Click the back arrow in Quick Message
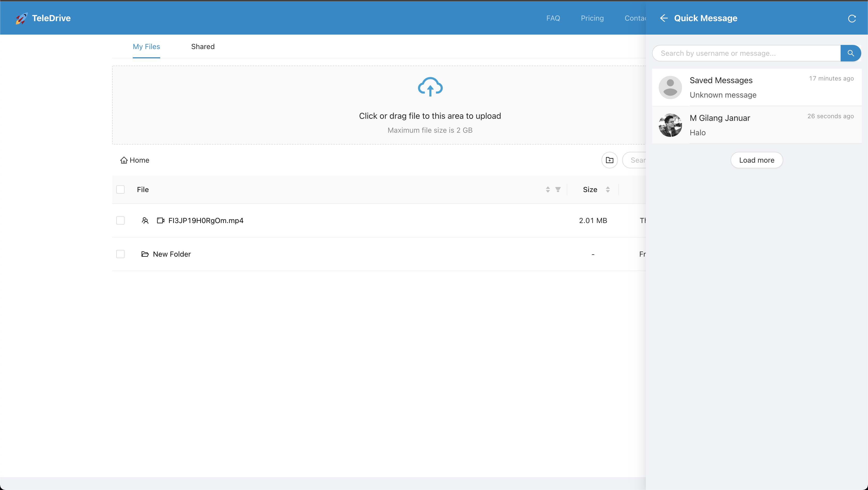 tap(663, 18)
